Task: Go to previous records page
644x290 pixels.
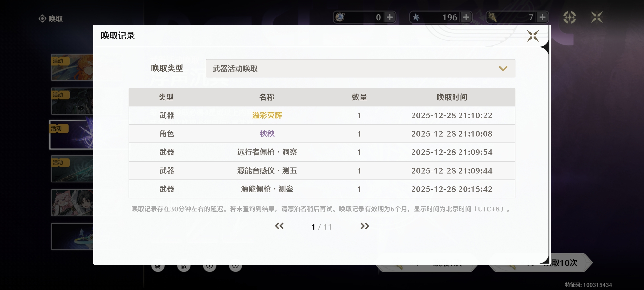Action: [279, 226]
